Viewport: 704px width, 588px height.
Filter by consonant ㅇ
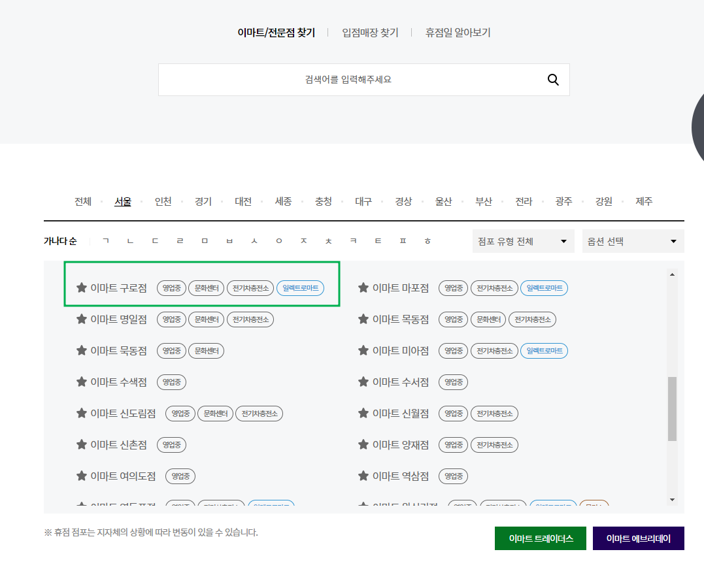pyautogui.click(x=279, y=241)
